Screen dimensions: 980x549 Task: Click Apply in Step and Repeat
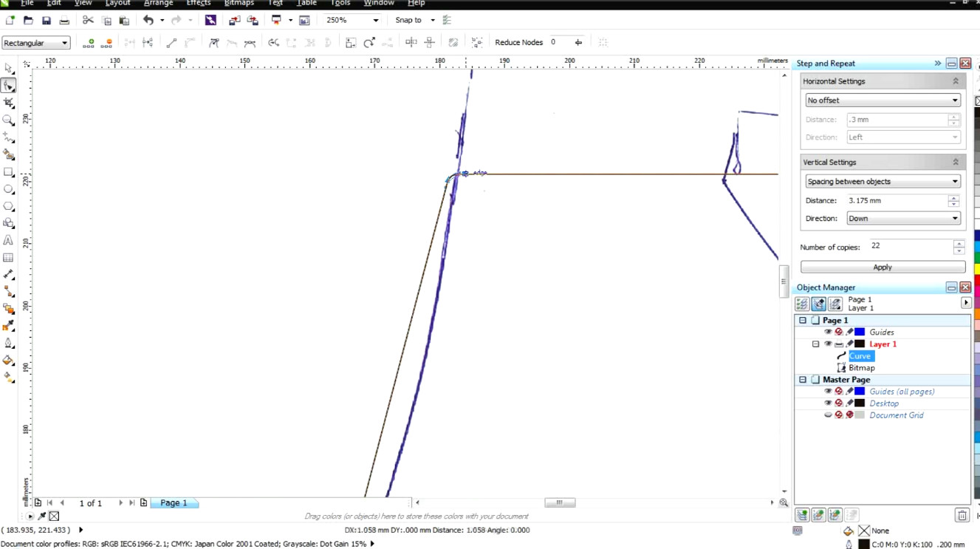pos(883,267)
